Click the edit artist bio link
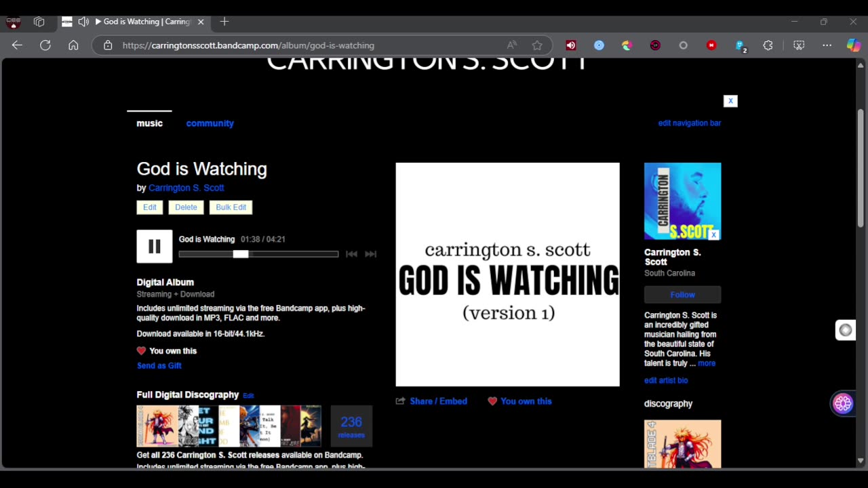868x488 pixels. (666, 381)
